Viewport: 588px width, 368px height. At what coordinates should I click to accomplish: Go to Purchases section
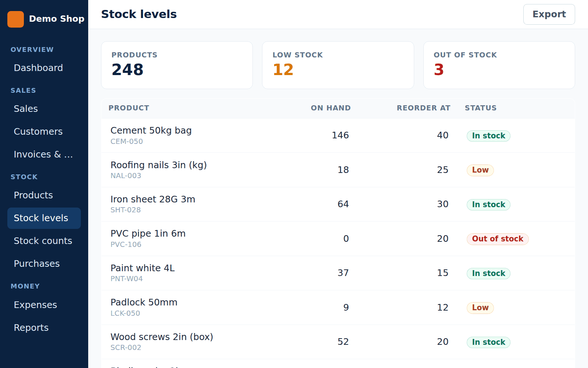pyautogui.click(x=44, y=263)
